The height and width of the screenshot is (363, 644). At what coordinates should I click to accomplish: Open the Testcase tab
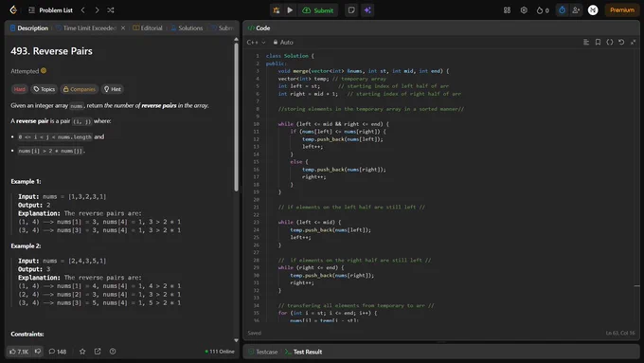262,352
